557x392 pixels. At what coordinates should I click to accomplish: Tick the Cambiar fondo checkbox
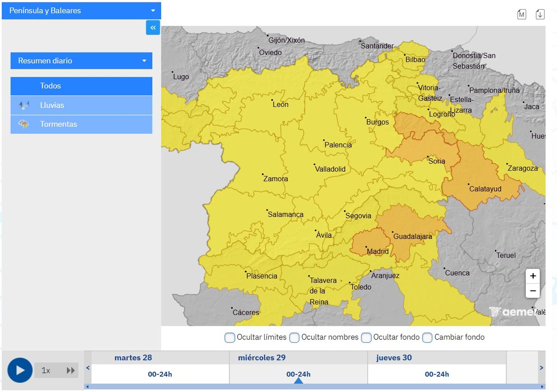[427, 337]
